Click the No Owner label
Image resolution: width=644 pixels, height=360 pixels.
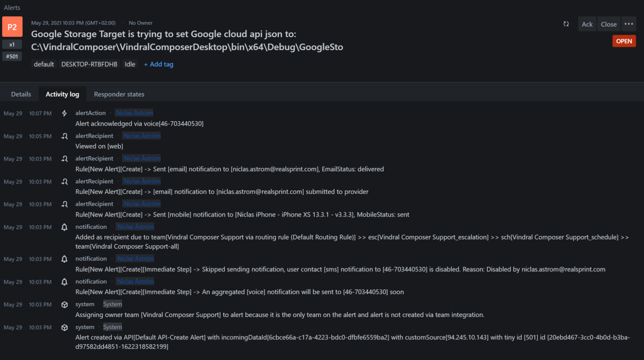pyautogui.click(x=140, y=23)
